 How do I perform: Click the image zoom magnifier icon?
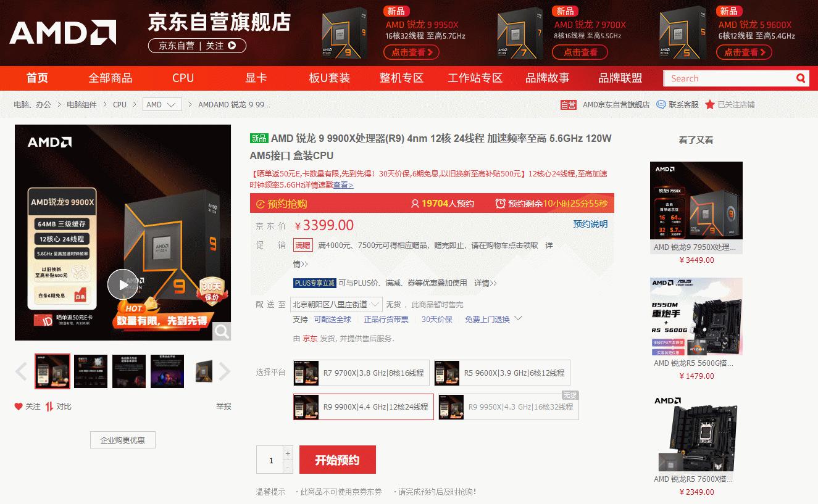222,331
